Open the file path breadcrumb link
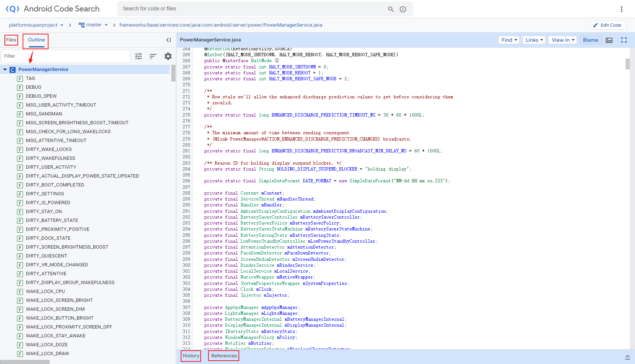Screen dimensions: 635x364 [221, 25]
